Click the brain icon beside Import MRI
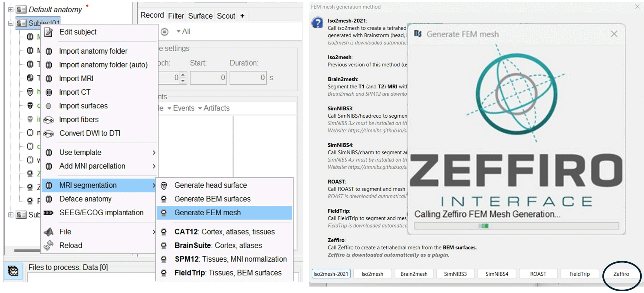The height and width of the screenshot is (293, 644). (49, 79)
